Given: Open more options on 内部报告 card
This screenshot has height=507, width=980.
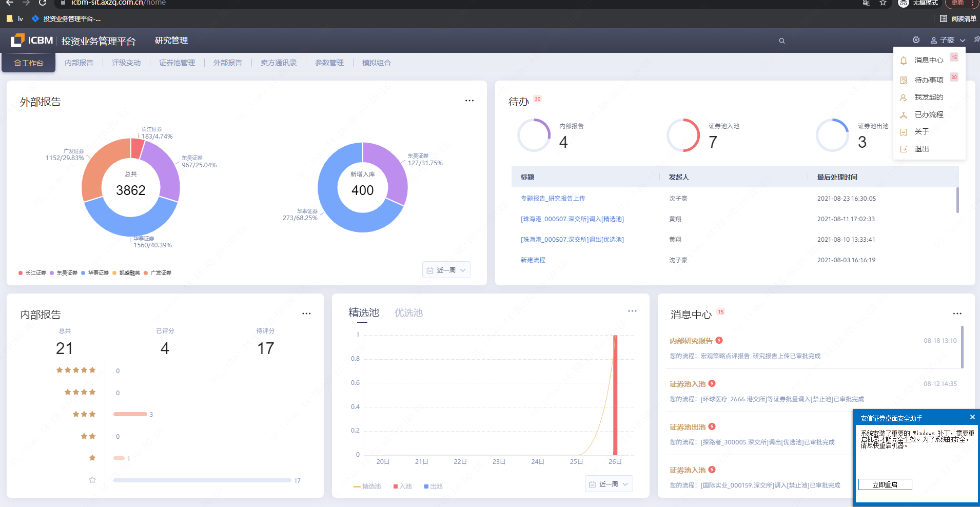Looking at the screenshot, I should (x=306, y=314).
